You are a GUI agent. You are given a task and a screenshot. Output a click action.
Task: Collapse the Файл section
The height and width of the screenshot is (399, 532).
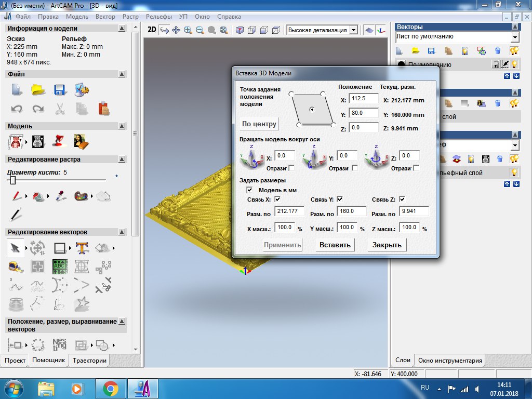click(122, 74)
